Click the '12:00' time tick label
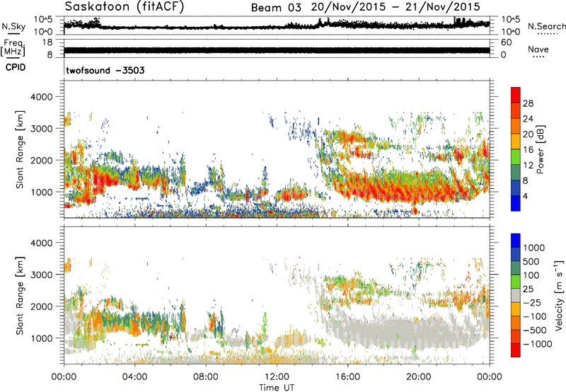566x392 pixels. coord(277,377)
